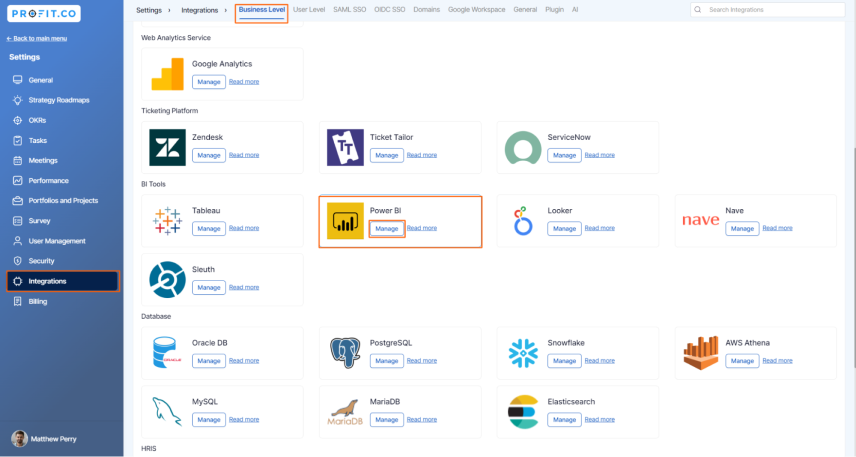Open the Google Workspace tab
The image size is (856, 457).
click(x=477, y=10)
